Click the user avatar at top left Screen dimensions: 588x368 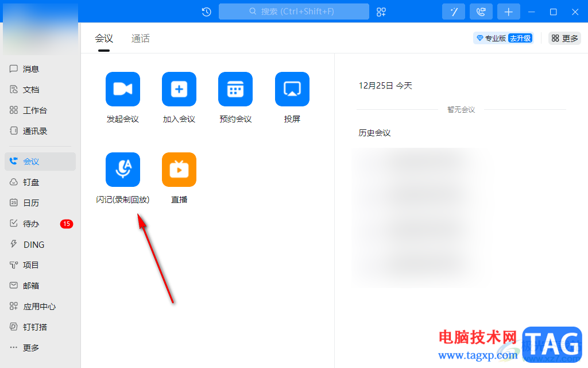click(x=41, y=30)
